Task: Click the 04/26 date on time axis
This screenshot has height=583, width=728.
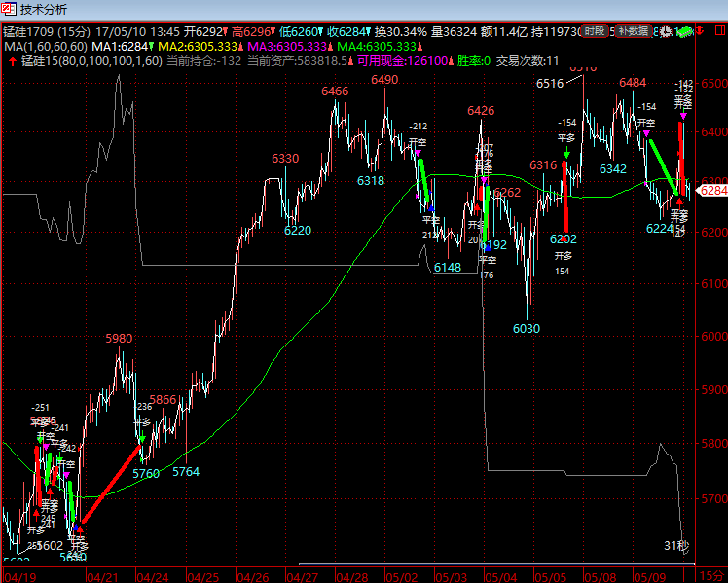Action: pyautogui.click(x=253, y=577)
